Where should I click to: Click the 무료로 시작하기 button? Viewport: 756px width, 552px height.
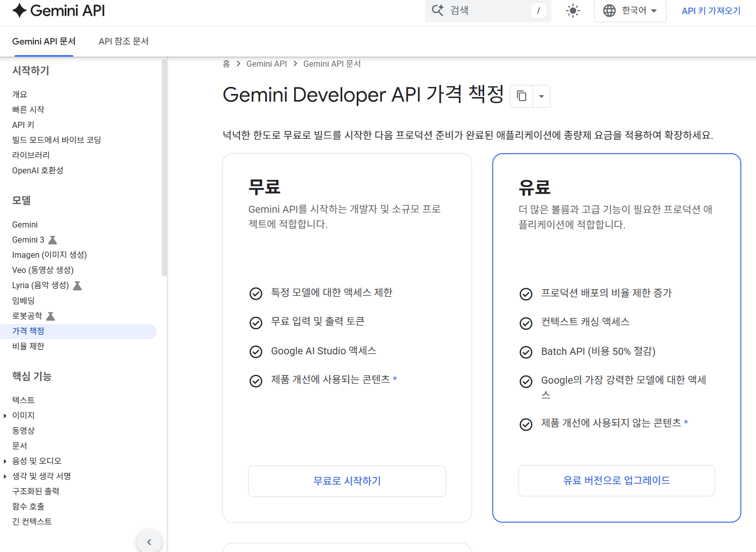pyautogui.click(x=347, y=481)
